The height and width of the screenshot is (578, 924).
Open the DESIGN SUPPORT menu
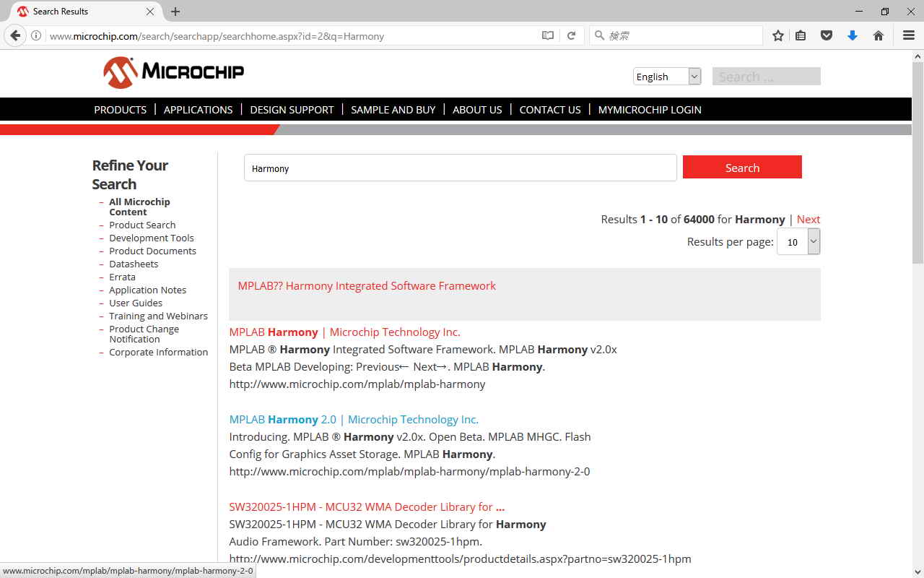point(292,110)
